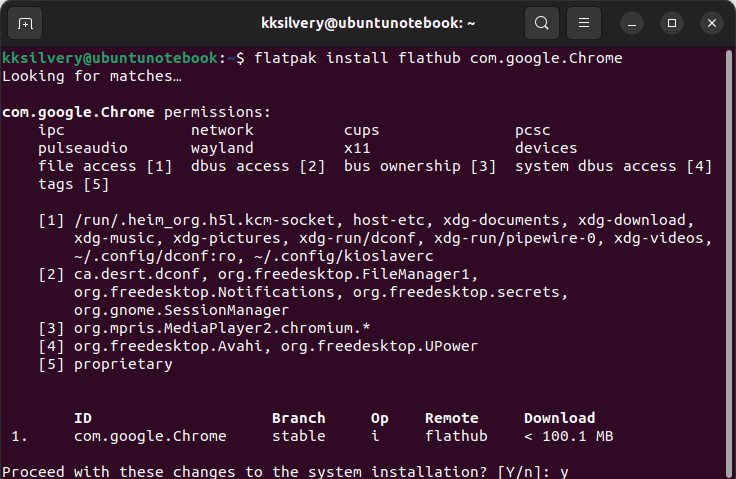Open a new terminal tab
Image resolution: width=736 pixels, height=479 pixels.
coord(25,23)
